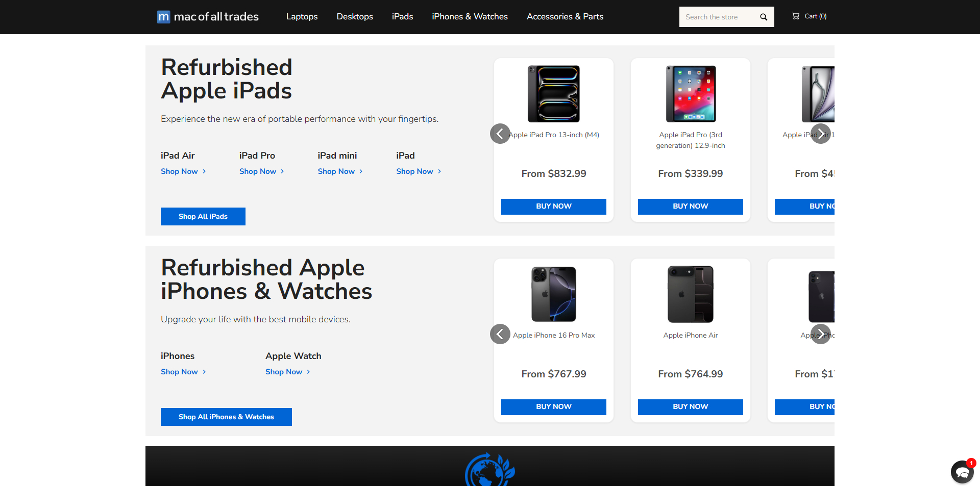
Task: Click previous arrow on iPads carousel
Action: coord(500,134)
